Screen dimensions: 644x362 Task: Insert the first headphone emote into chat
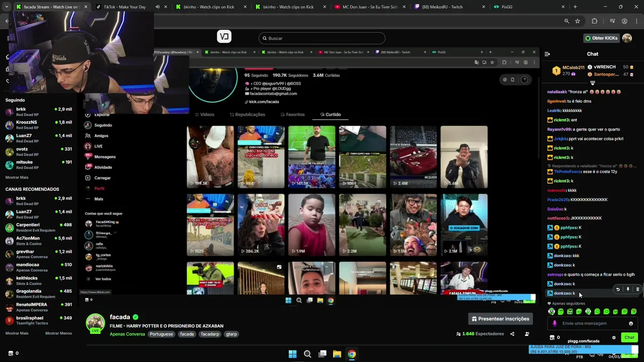point(551,312)
